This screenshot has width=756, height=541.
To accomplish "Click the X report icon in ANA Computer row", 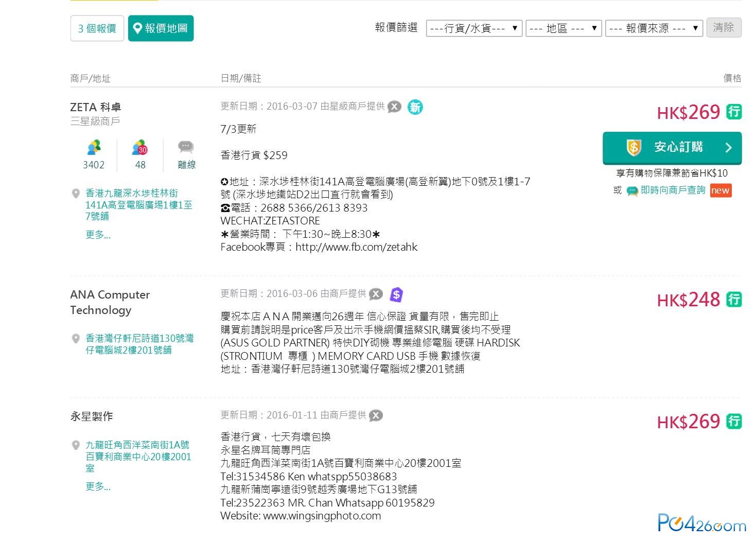I will [x=376, y=294].
